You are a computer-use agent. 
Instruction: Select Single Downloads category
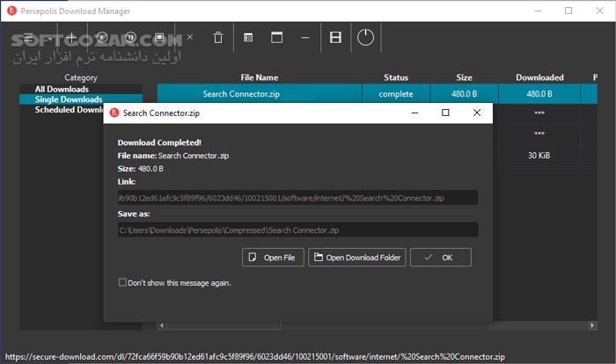coord(69,99)
